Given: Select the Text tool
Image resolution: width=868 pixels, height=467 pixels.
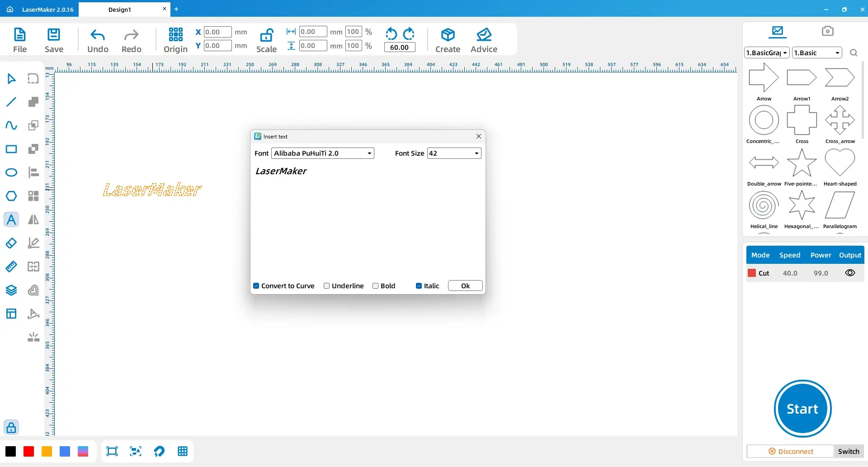Looking at the screenshot, I should click(11, 219).
